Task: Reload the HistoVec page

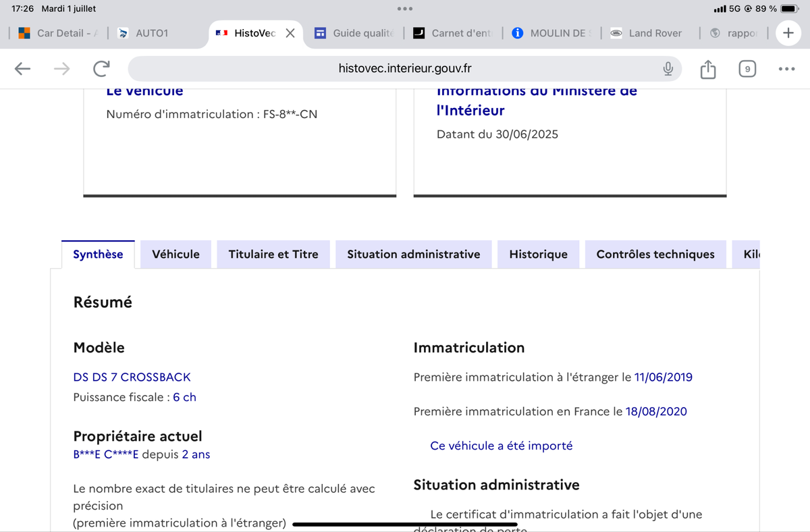Action: (x=101, y=68)
